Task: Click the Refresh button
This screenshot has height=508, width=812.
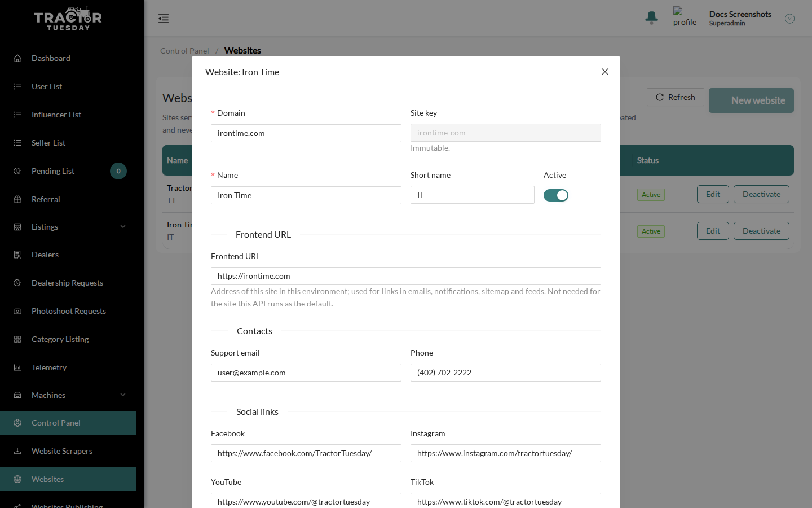Action: (x=676, y=97)
